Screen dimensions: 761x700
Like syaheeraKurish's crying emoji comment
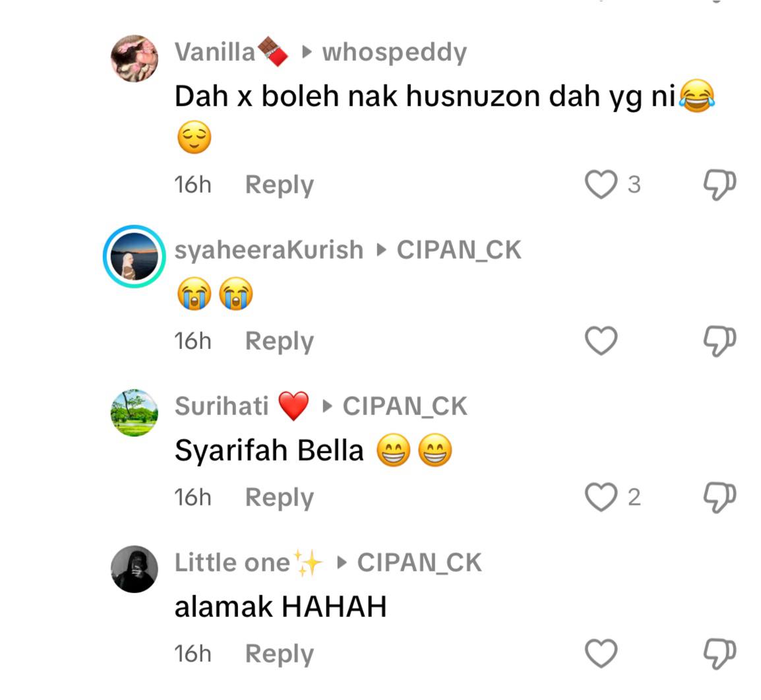(601, 341)
